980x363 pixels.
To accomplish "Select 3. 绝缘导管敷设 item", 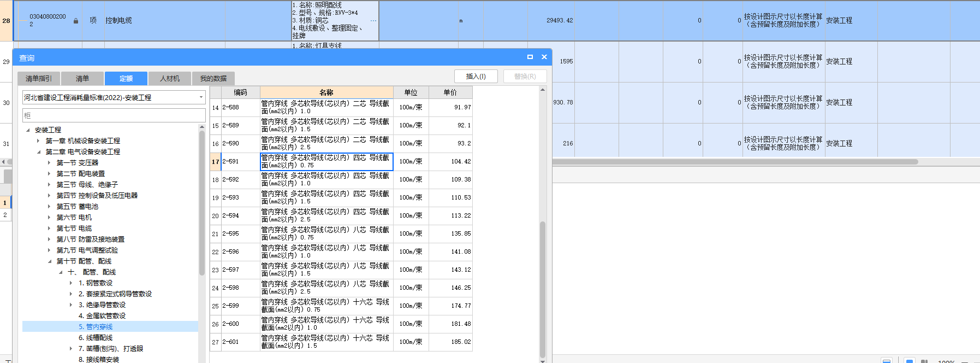I will pyautogui.click(x=102, y=305).
